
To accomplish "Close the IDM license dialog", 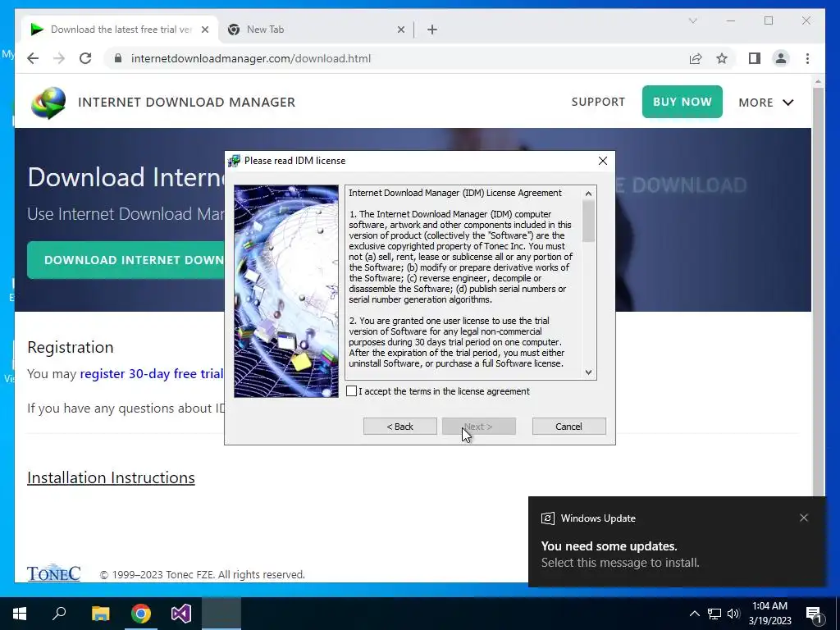I will pyautogui.click(x=603, y=161).
